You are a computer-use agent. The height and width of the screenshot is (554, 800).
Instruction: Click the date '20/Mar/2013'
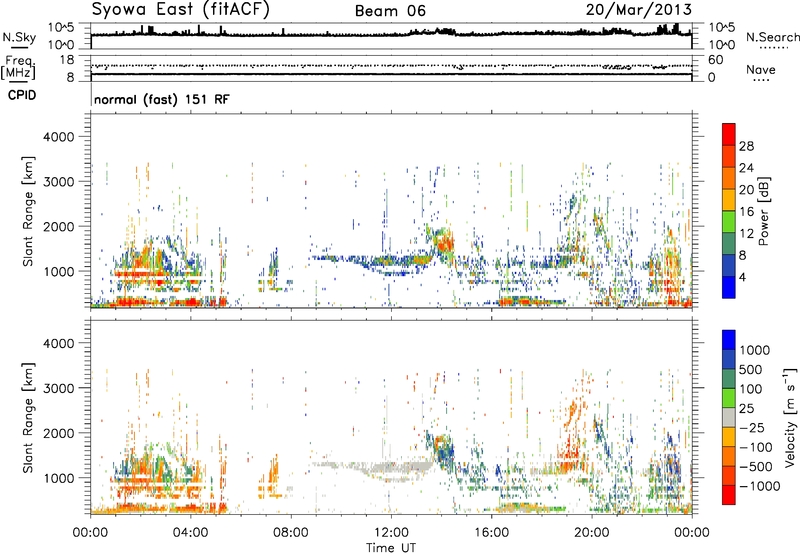pyautogui.click(x=639, y=10)
